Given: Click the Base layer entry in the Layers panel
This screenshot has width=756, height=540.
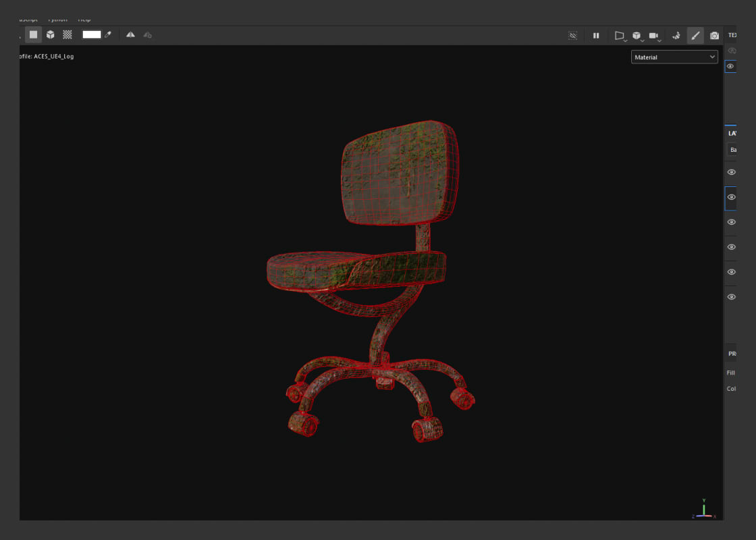Looking at the screenshot, I should pos(733,150).
